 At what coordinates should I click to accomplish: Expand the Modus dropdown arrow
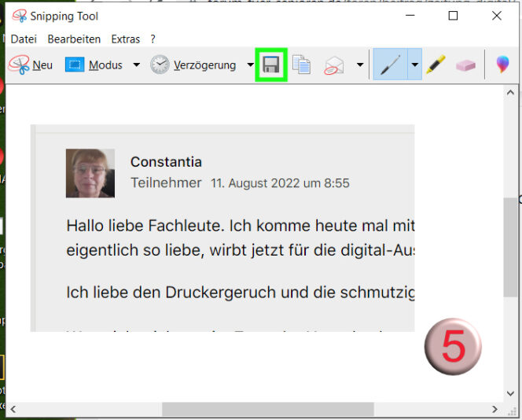click(x=136, y=65)
